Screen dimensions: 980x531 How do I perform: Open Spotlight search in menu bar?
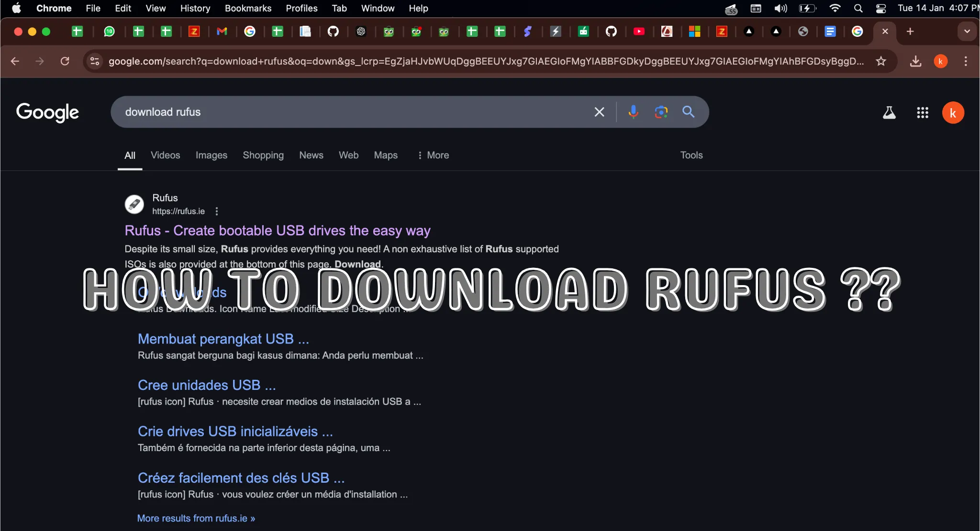tap(858, 8)
